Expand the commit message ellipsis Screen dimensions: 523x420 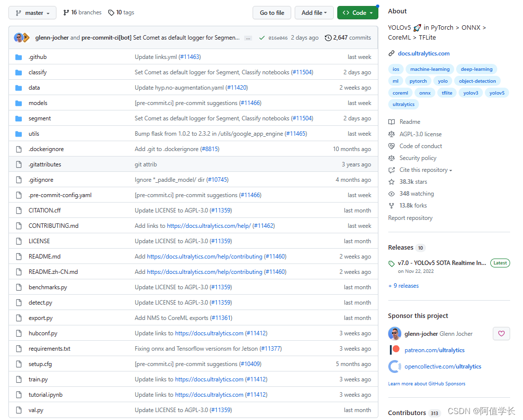(x=248, y=38)
